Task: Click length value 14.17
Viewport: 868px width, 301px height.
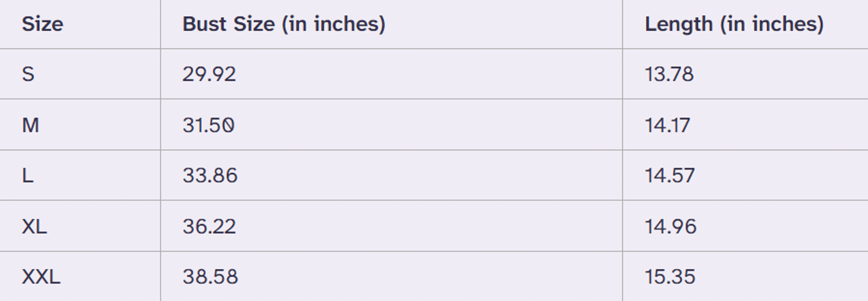Action: [668, 125]
